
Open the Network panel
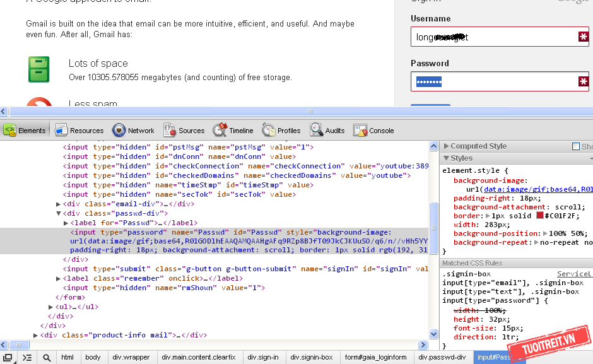point(133,131)
